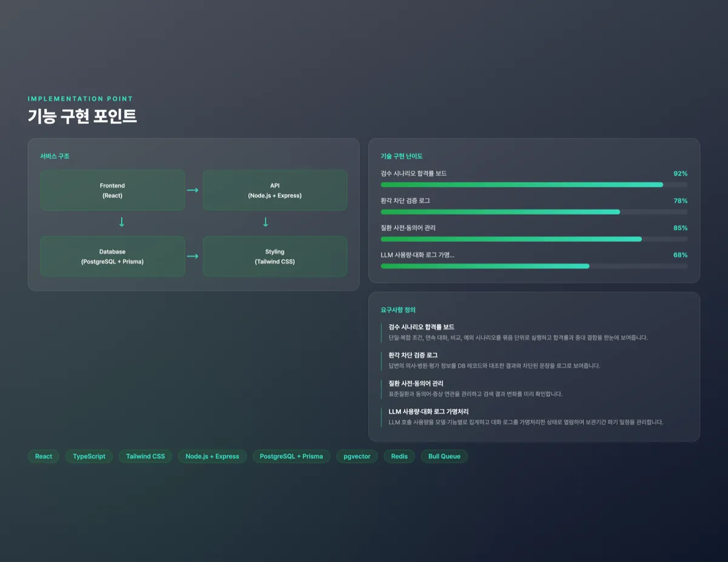Click the Bull Queue tag chip
728x562 pixels.
[444, 456]
